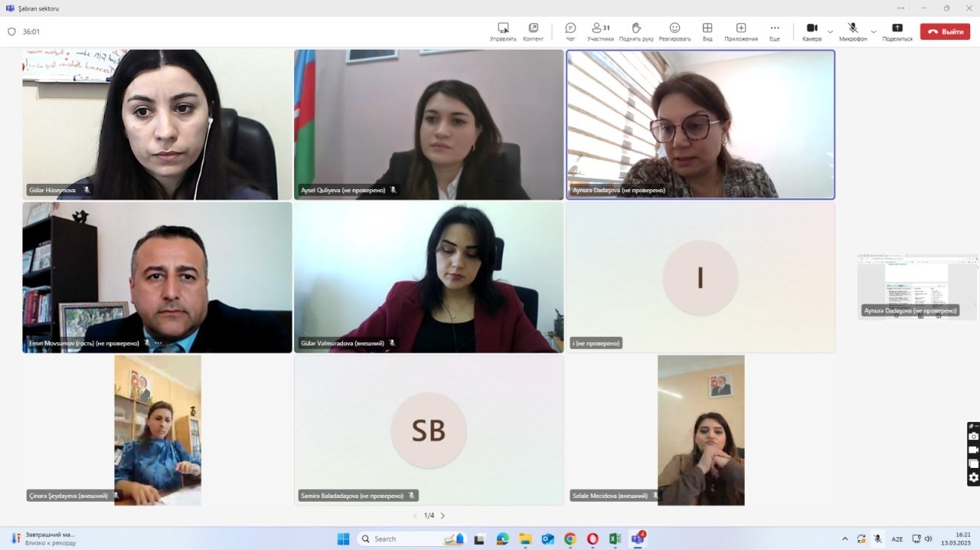Open the Реагировать reactions menu
The width and height of the screenshot is (980, 550).
(x=675, y=32)
